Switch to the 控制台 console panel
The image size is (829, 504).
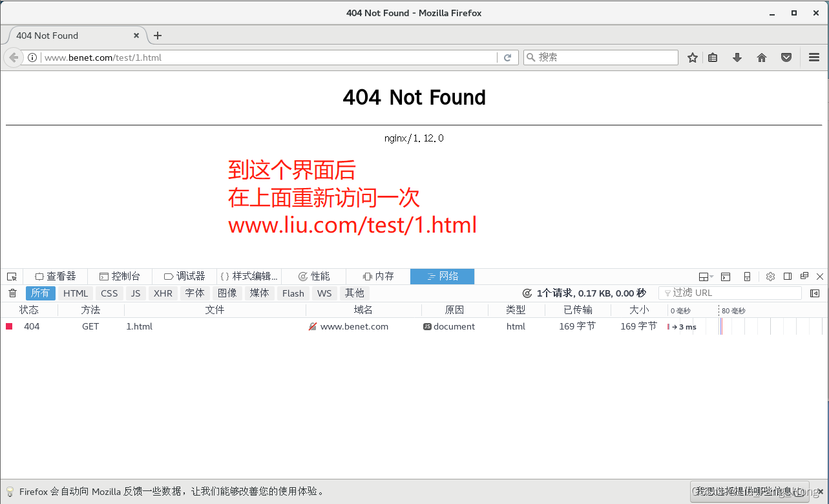click(120, 276)
